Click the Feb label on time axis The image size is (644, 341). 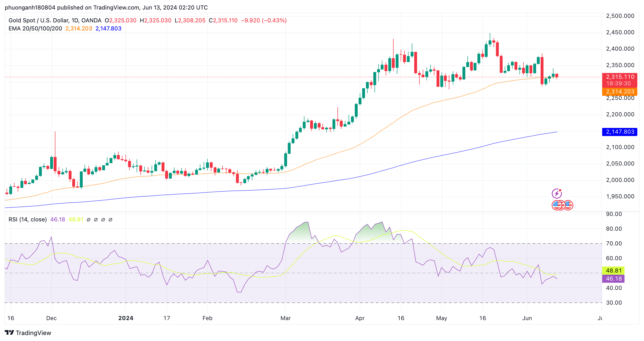[207, 318]
